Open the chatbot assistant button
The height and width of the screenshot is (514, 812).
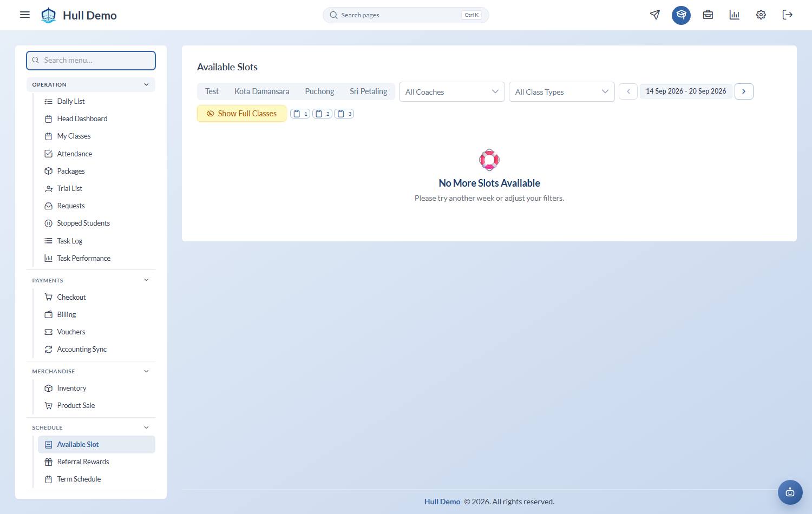790,492
